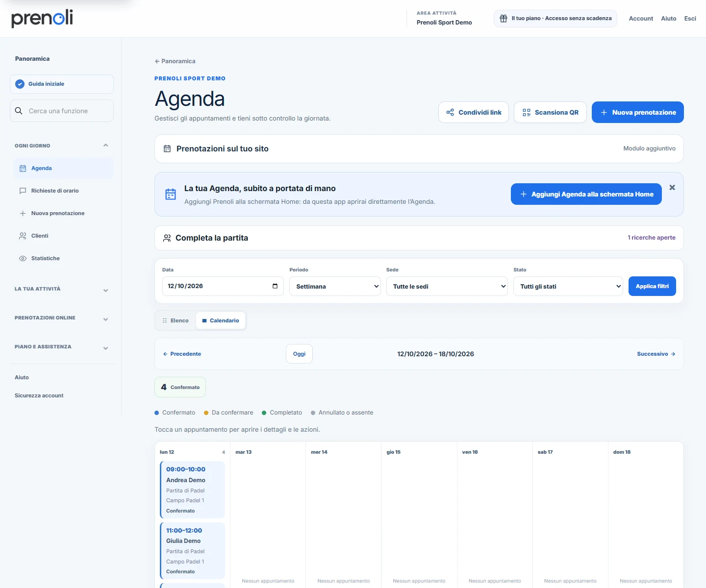Open the Periodo Settimana dropdown
This screenshot has height=588, width=706.
pyautogui.click(x=335, y=287)
